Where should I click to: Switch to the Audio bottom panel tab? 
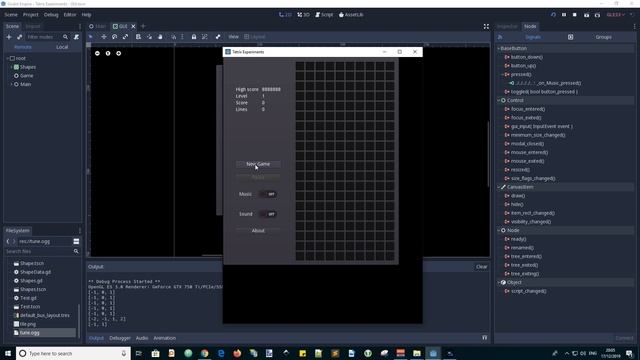click(x=142, y=338)
